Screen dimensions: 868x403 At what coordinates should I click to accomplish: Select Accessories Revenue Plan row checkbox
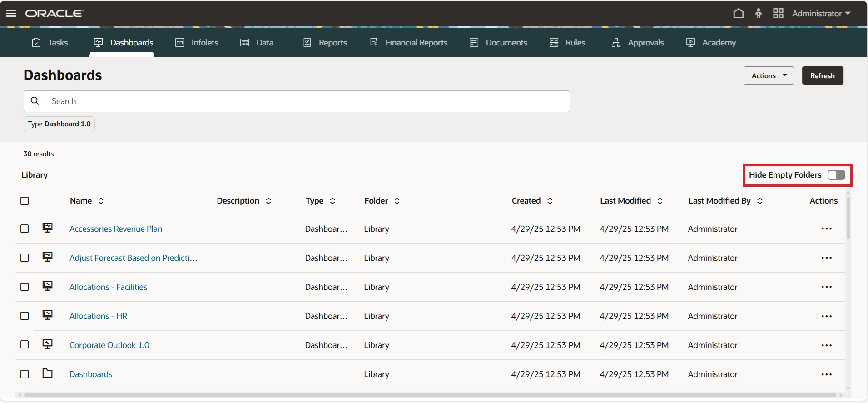pyautogui.click(x=25, y=229)
